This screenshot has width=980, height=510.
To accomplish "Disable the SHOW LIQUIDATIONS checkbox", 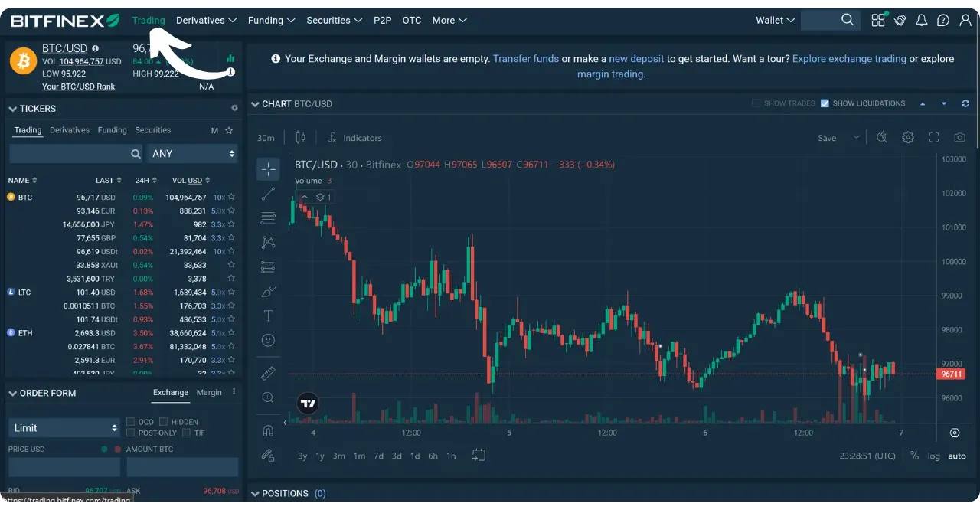I will point(825,103).
